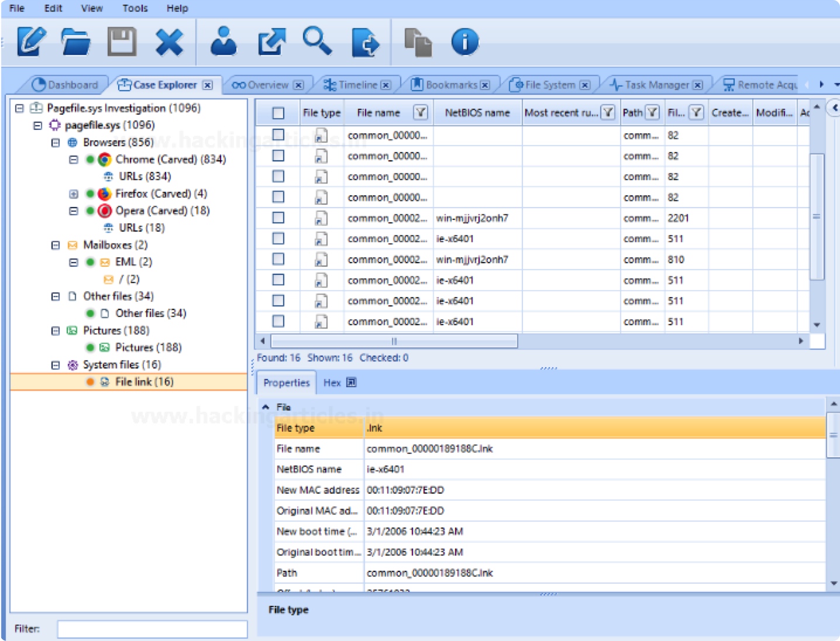Screen dimensions: 840x641
Task: Collapse the File properties section
Action: click(x=266, y=406)
